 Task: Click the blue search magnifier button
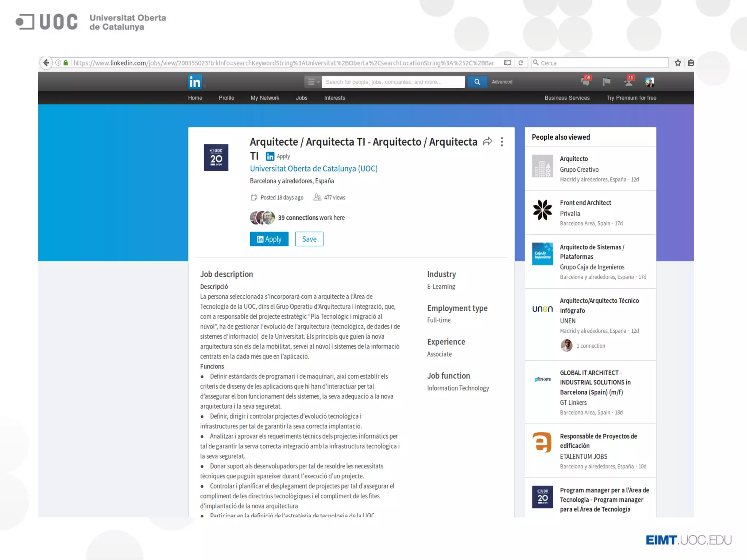pos(477,82)
